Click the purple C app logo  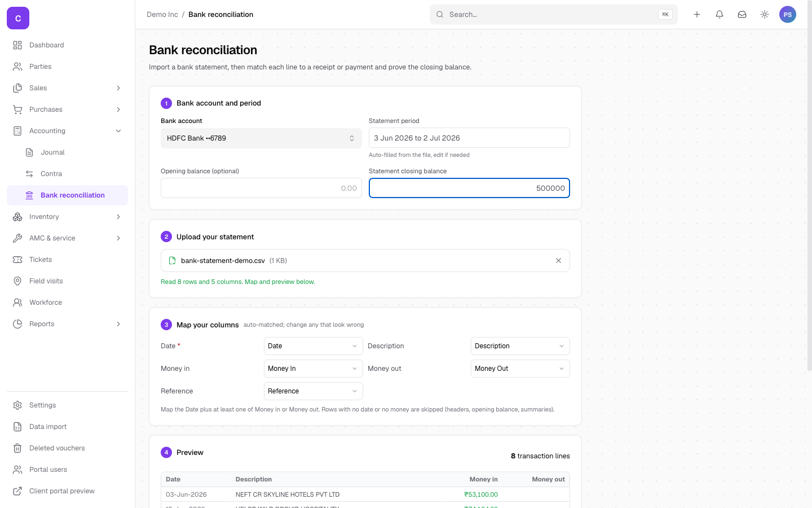pyautogui.click(x=18, y=18)
